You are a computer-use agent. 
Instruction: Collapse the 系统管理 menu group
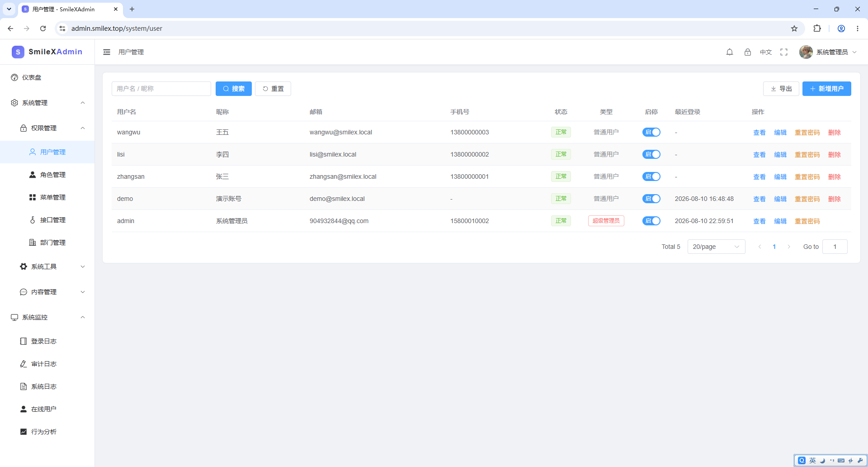[x=47, y=103]
